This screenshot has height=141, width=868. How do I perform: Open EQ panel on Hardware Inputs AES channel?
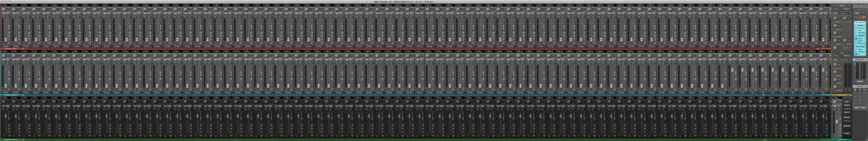9,36
